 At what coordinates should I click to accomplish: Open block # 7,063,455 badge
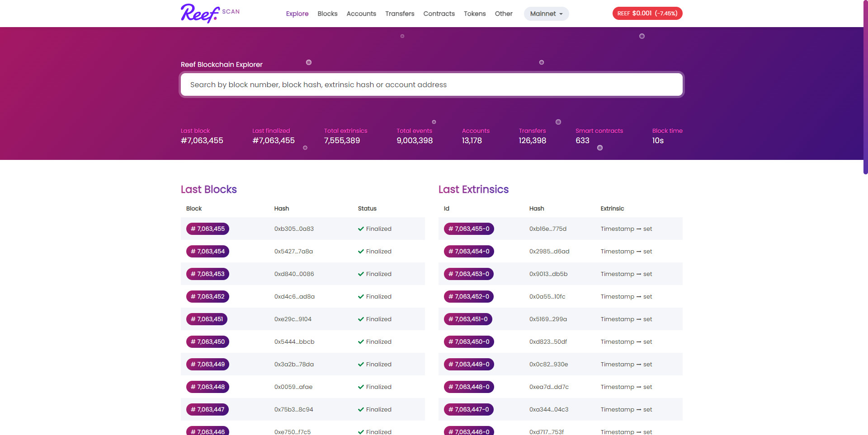coord(208,229)
